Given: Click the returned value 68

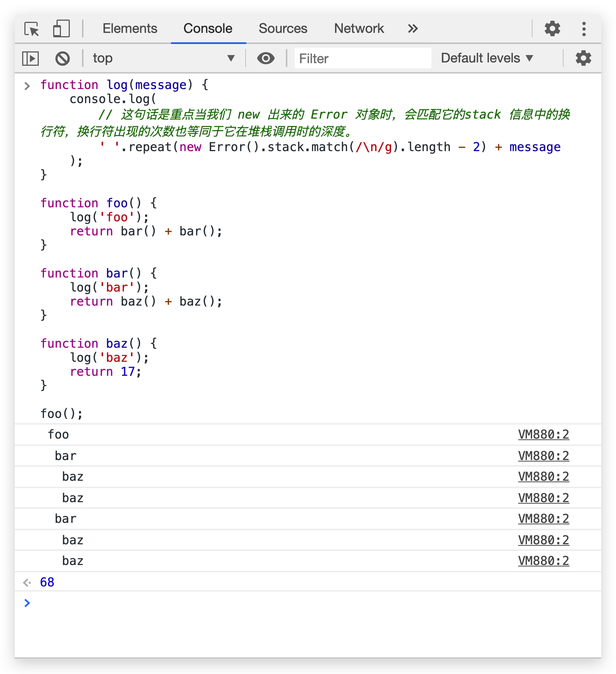Looking at the screenshot, I should (x=47, y=582).
